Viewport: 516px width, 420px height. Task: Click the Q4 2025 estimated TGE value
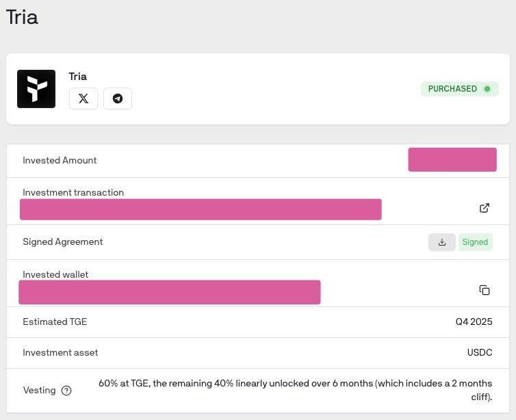[x=474, y=321]
